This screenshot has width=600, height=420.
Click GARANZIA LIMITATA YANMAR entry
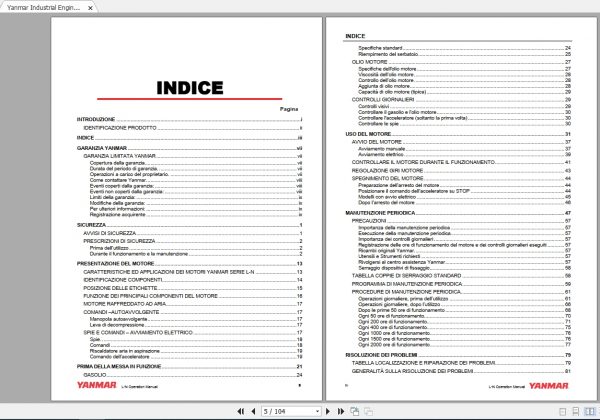pos(119,156)
